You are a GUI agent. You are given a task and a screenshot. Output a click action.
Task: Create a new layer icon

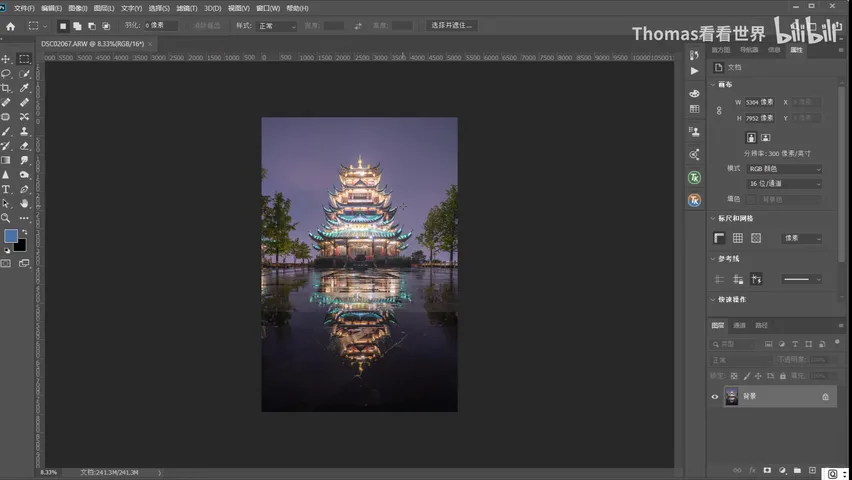point(812,470)
